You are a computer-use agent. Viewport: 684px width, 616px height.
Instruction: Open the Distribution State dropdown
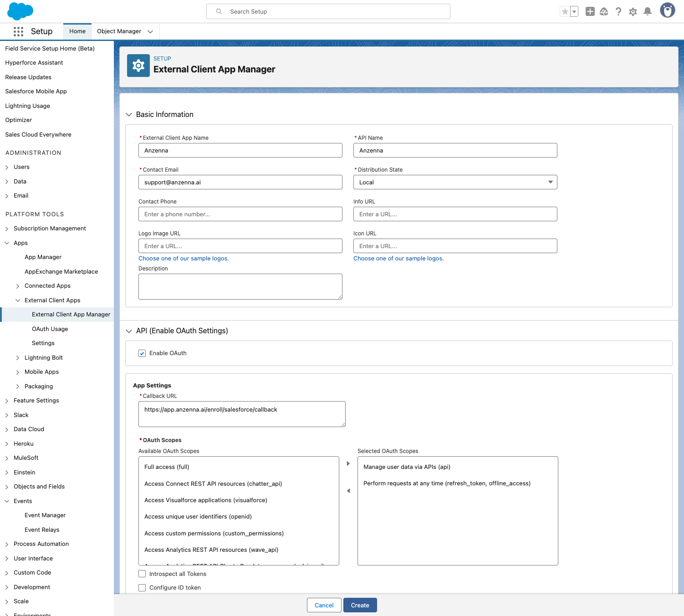click(x=455, y=182)
